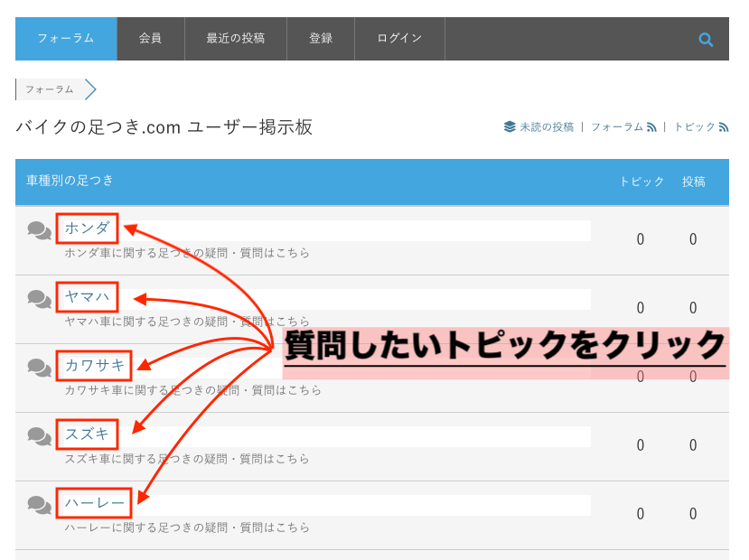This screenshot has height=560, width=749.
Task: Open the ハーレー forum link
Action: [x=94, y=503]
